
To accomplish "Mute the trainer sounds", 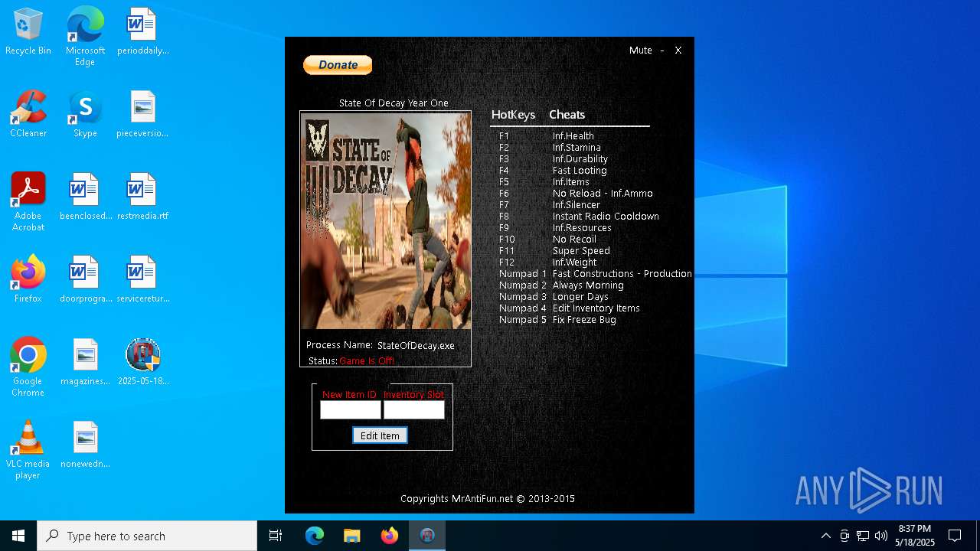I will click(x=641, y=51).
